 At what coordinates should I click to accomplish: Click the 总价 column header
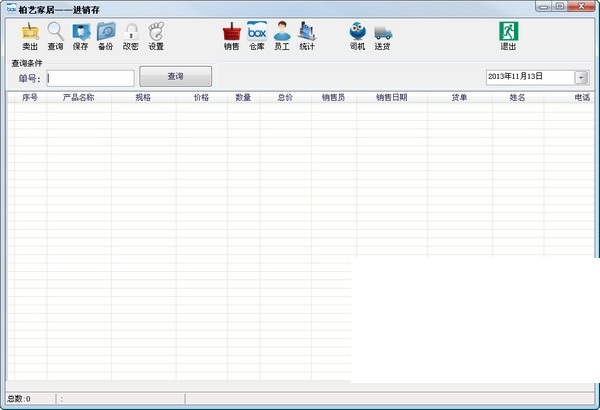point(285,98)
